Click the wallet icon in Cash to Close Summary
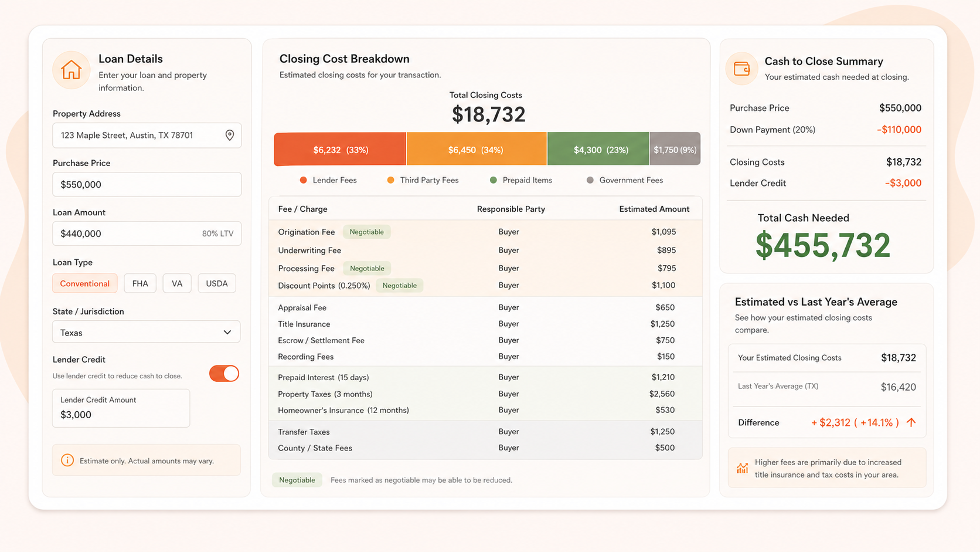The height and width of the screenshot is (552, 980). coord(742,69)
